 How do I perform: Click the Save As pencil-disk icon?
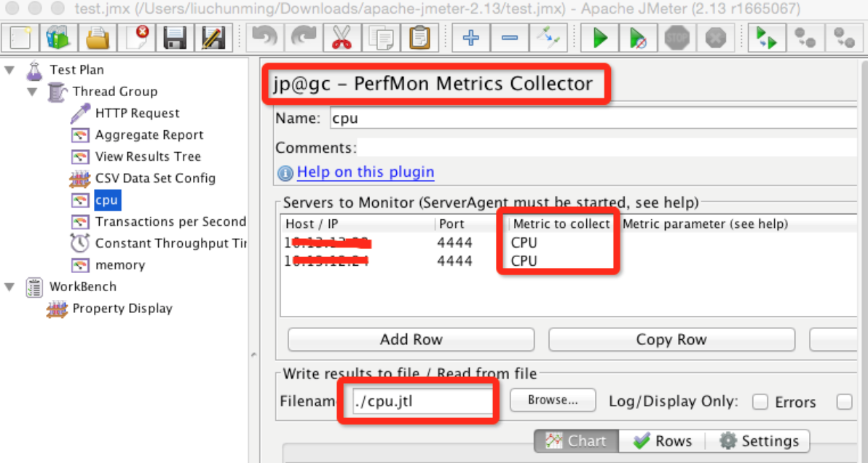click(x=213, y=38)
